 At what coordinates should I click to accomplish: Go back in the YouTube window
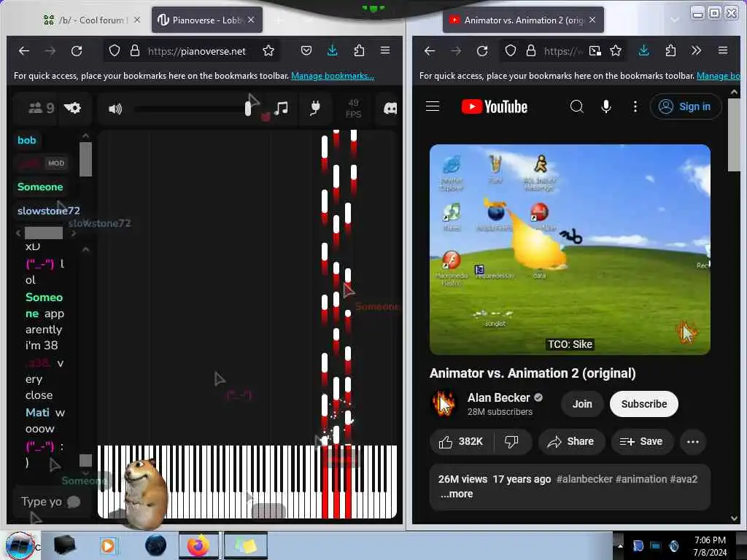(x=429, y=50)
